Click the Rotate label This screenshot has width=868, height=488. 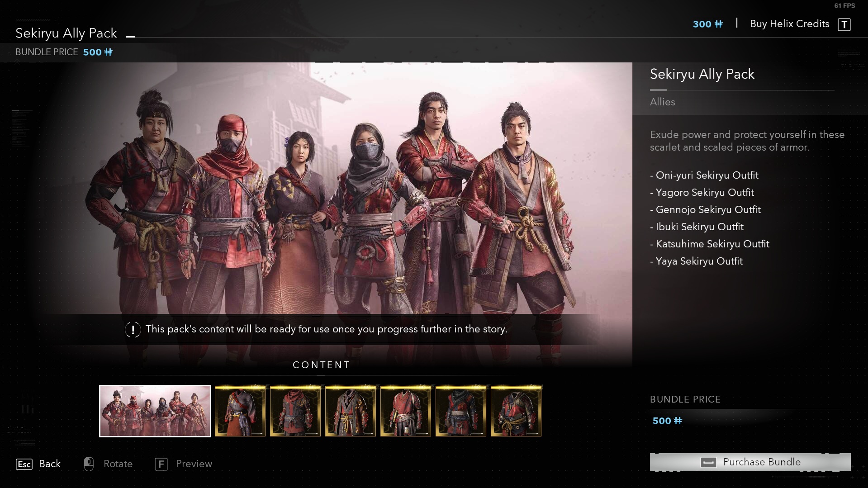pos(118,464)
